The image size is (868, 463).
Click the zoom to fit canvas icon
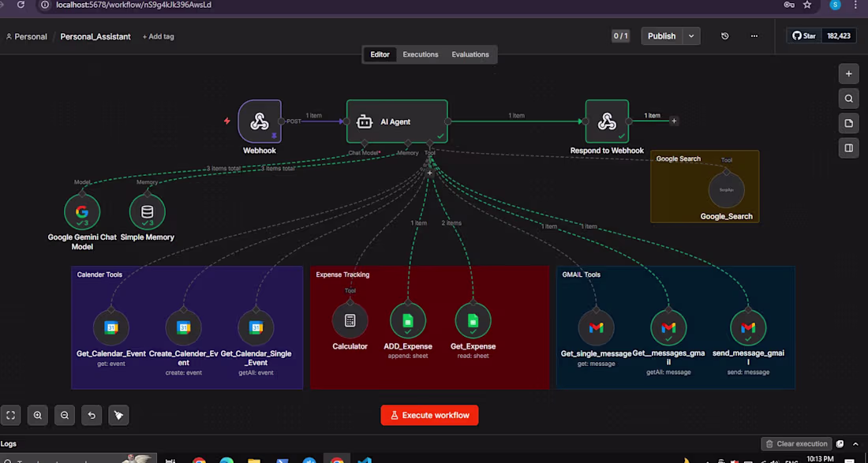tap(10, 415)
